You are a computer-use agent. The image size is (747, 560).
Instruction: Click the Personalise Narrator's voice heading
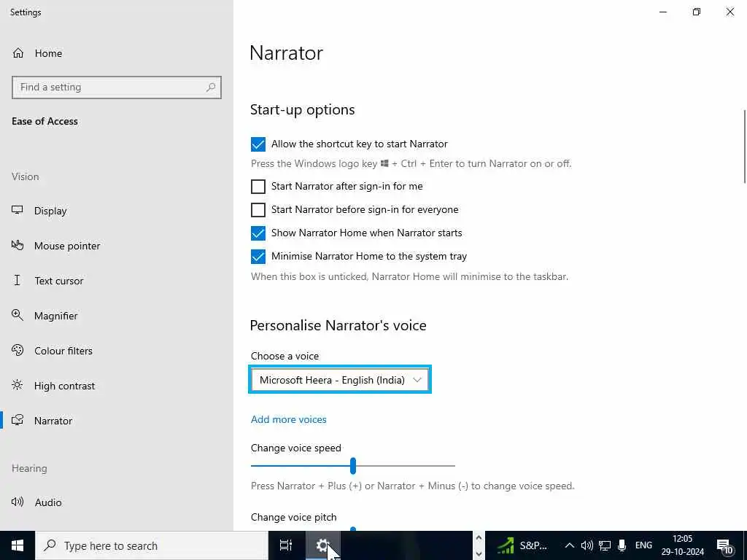tap(338, 325)
